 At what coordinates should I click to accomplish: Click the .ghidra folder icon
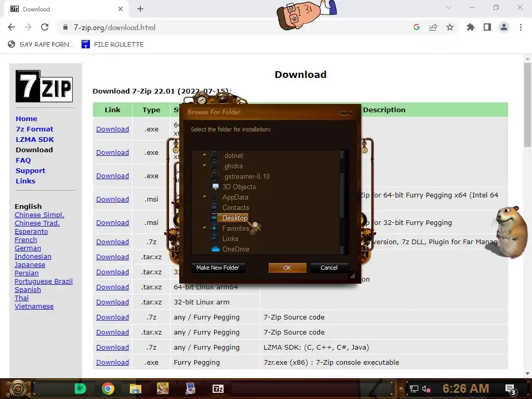(215, 166)
